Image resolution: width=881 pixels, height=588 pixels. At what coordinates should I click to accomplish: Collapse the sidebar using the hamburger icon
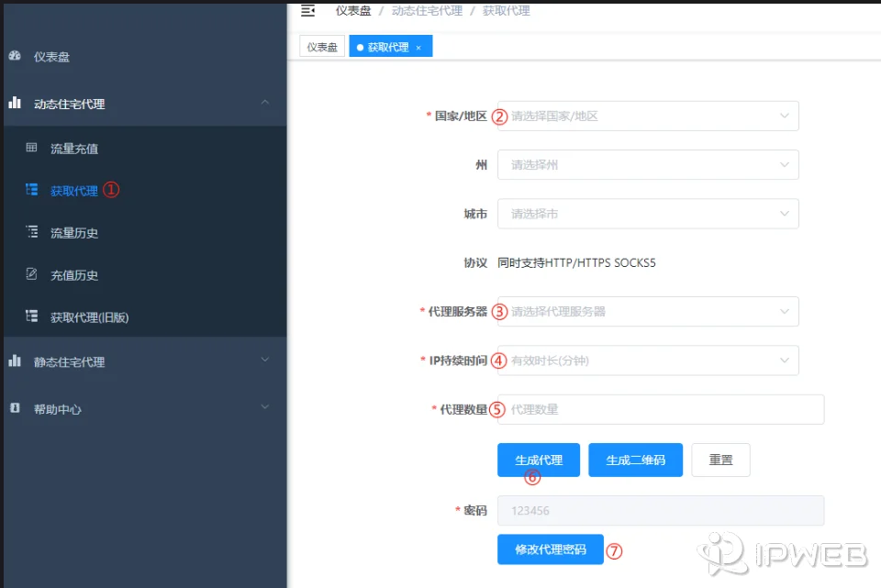point(307,10)
